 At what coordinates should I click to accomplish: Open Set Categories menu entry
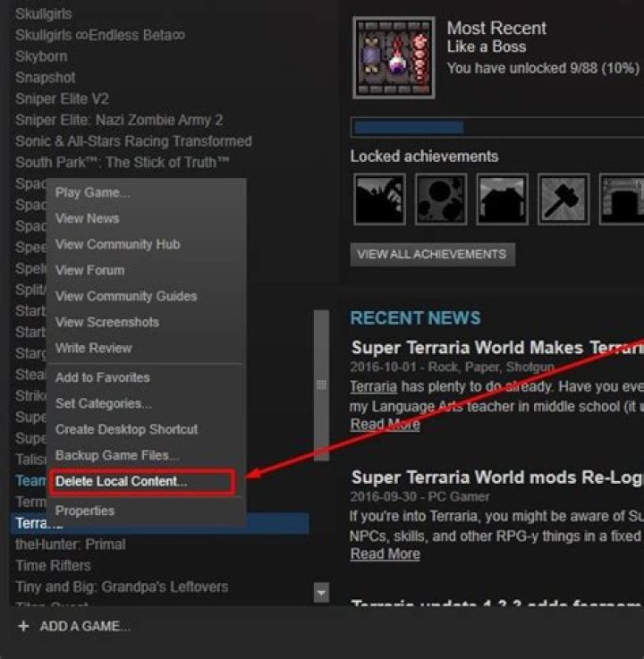(104, 403)
